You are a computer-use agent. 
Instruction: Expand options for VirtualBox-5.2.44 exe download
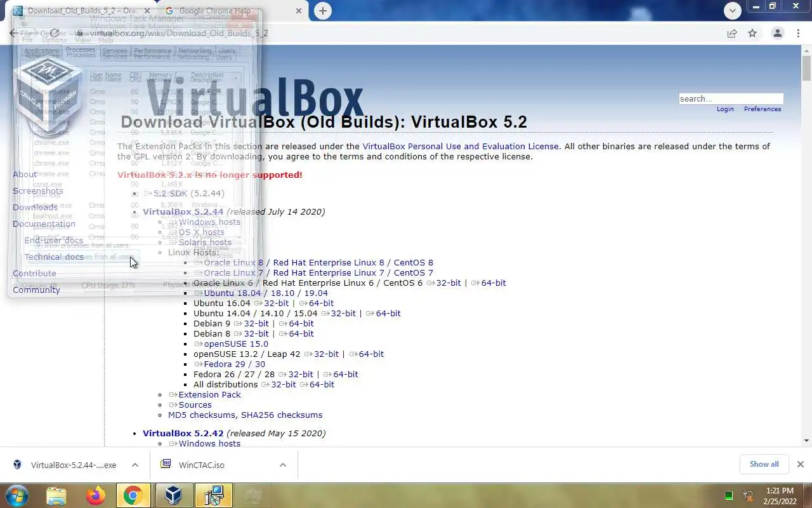[135, 465]
